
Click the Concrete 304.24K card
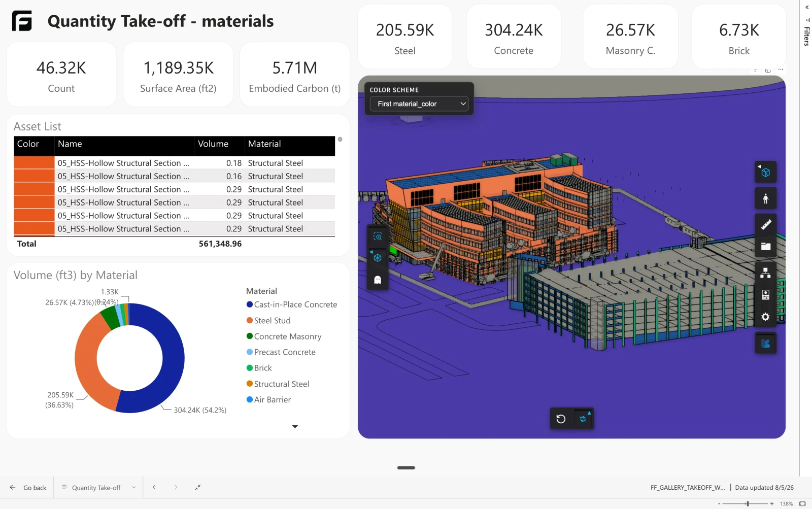click(514, 37)
